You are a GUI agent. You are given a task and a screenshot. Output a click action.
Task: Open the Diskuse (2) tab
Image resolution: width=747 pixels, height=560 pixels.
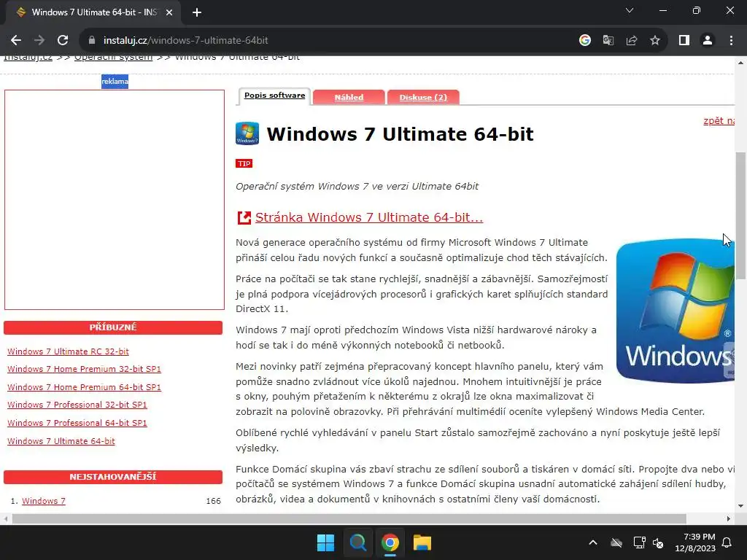[423, 97]
